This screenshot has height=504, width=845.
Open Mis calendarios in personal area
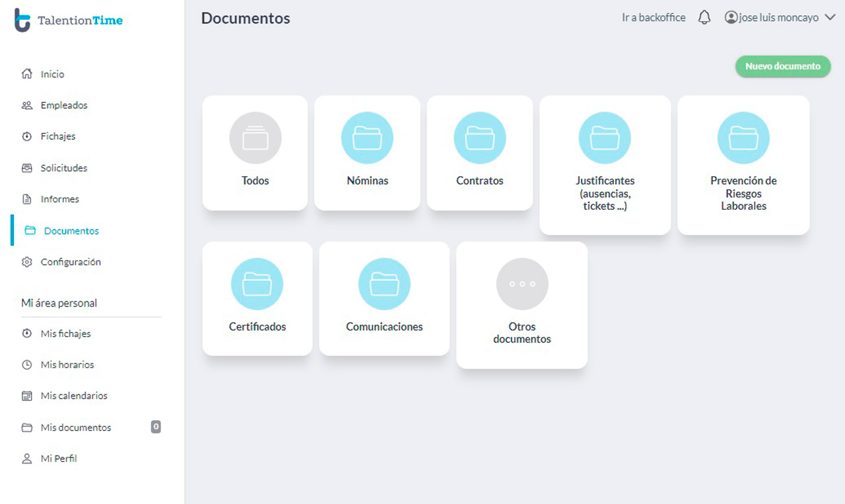pos(73,396)
